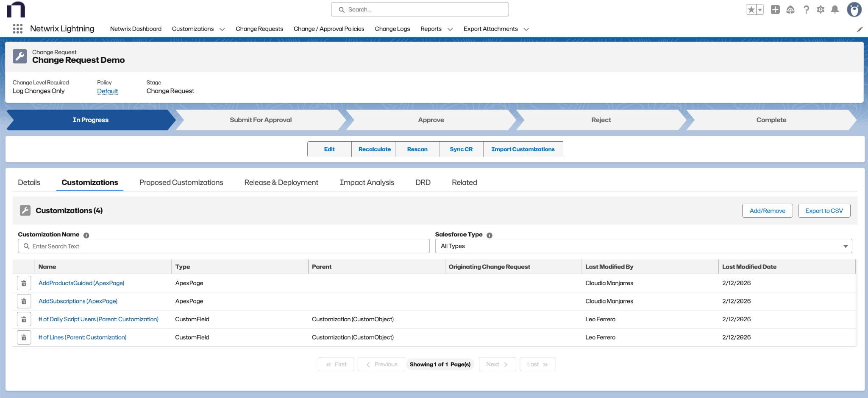Click the info icon beside Customization Name

tap(86, 235)
